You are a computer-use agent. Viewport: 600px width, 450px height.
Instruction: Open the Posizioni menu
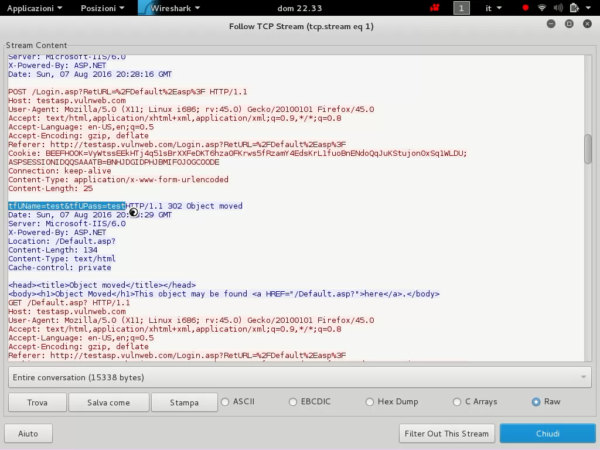pos(102,8)
